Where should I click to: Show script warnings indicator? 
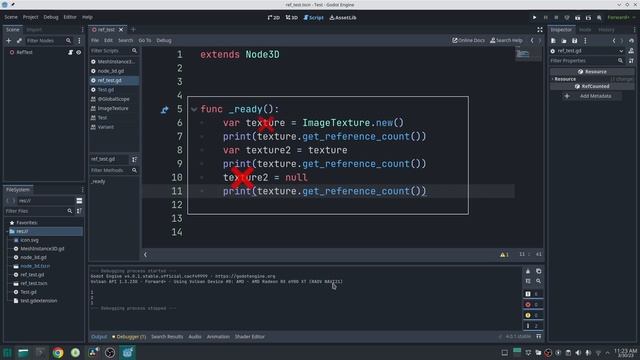tap(504, 255)
